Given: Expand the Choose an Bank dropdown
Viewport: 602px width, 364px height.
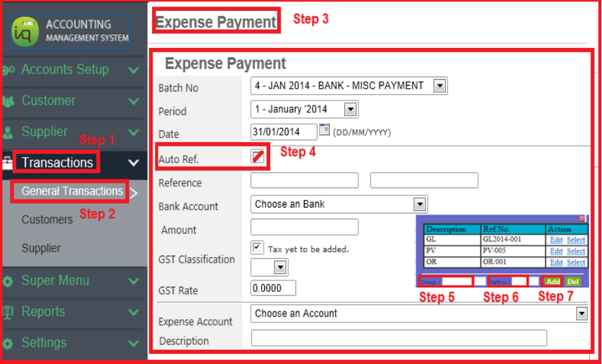Looking at the screenshot, I should coord(420,204).
